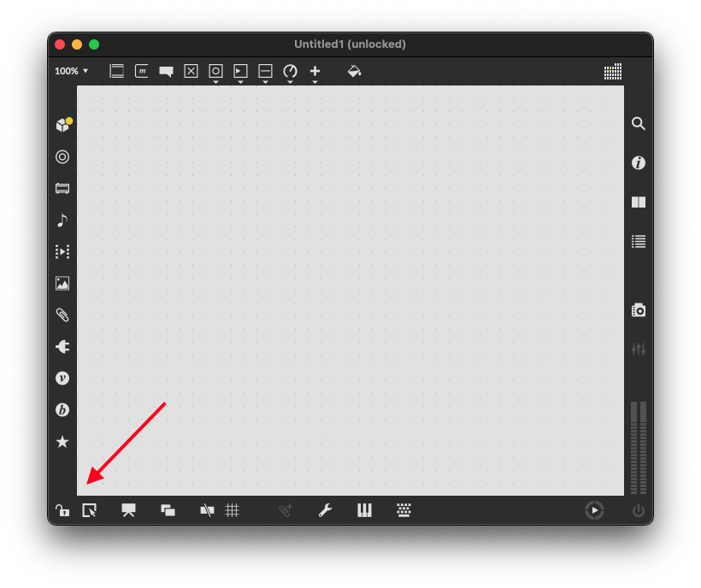Open the patcher windows overlapping squares icon
Viewport: 701px width, 588px height.
coord(168,510)
